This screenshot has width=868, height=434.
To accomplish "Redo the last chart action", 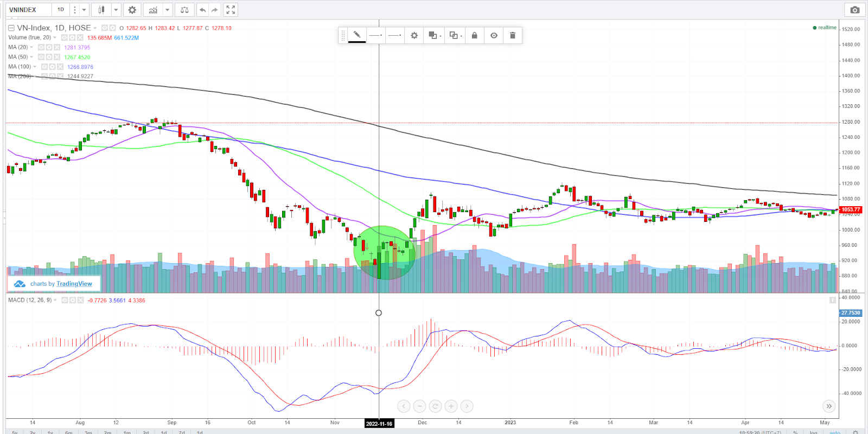I will pos(215,10).
